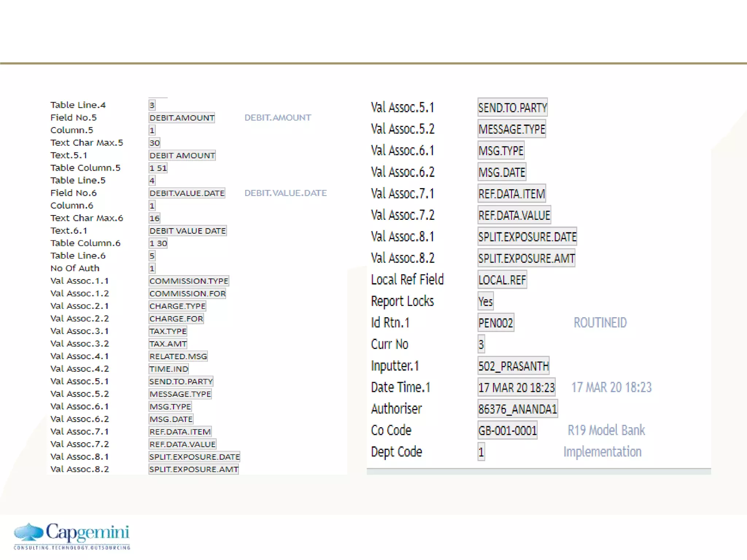Click the ROUTINEID description text
This screenshot has height=560, width=747.
(600, 323)
